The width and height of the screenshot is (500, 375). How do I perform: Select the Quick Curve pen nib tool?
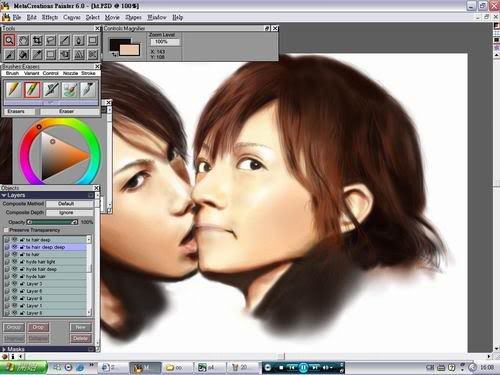click(x=79, y=41)
